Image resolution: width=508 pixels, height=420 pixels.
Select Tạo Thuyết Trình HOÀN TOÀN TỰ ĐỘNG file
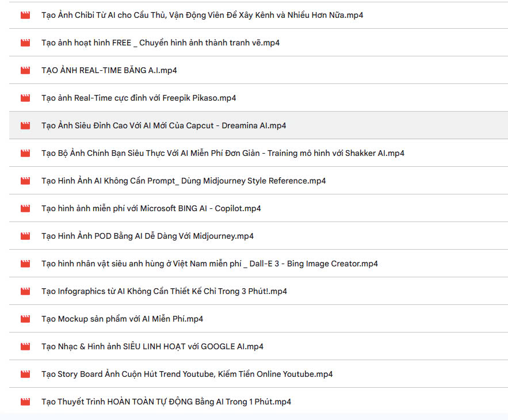pyautogui.click(x=258, y=402)
